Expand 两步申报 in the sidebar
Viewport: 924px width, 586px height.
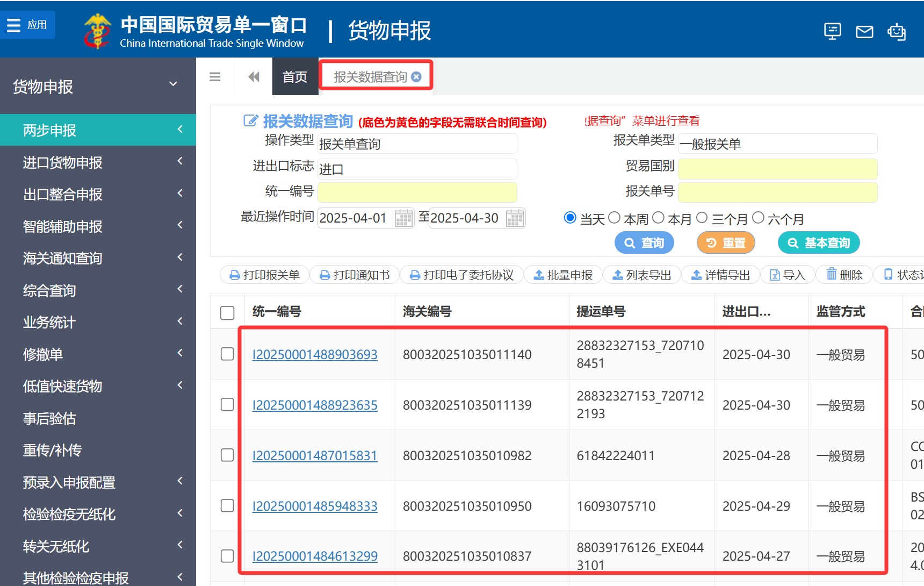98,130
